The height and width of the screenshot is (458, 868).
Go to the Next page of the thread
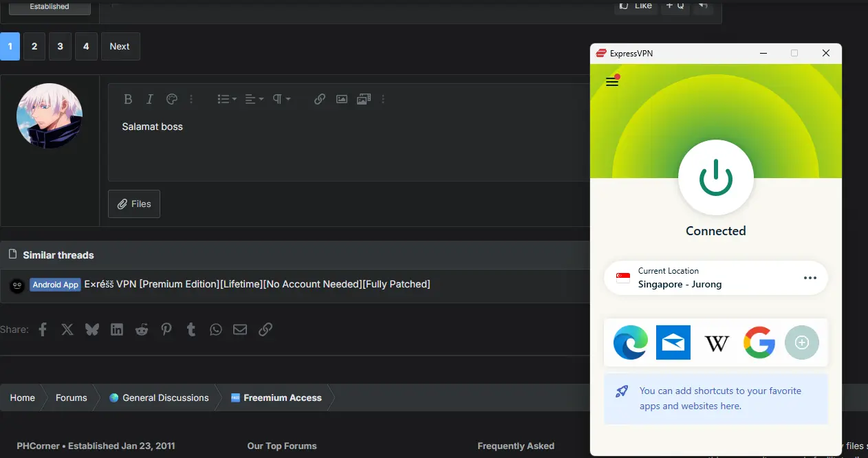(120, 46)
